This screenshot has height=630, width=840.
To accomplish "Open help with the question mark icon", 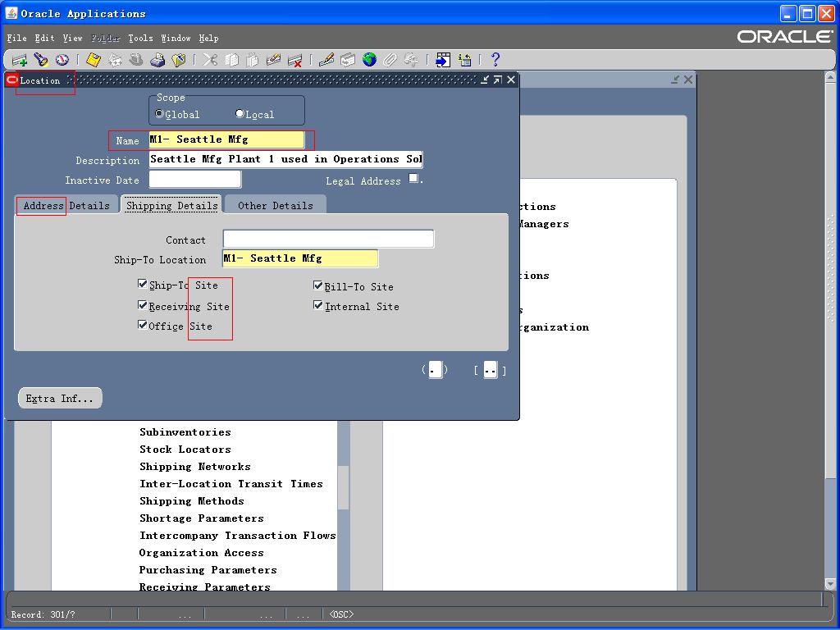I will tap(495, 59).
